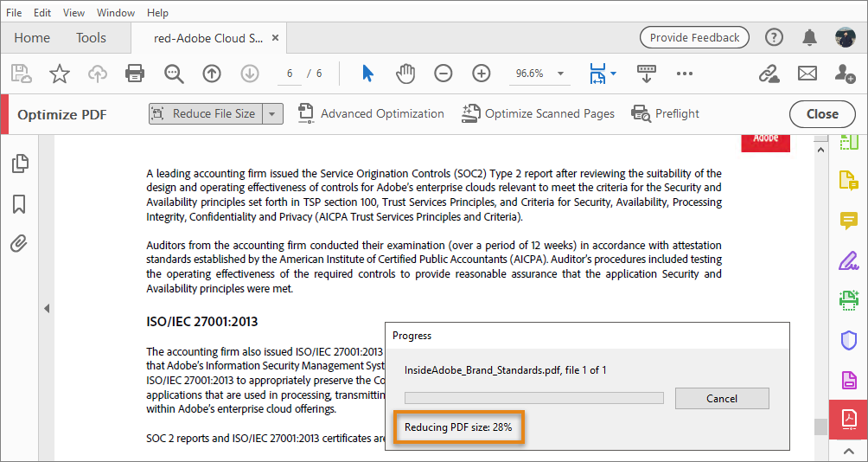Open the View menu
Screen dimensions: 868x462
[73, 12]
